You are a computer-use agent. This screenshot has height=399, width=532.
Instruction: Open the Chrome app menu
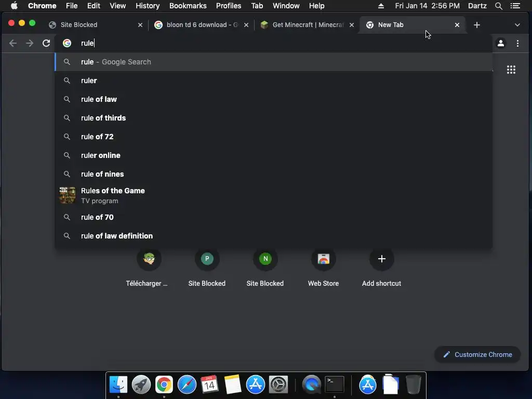tap(42, 6)
